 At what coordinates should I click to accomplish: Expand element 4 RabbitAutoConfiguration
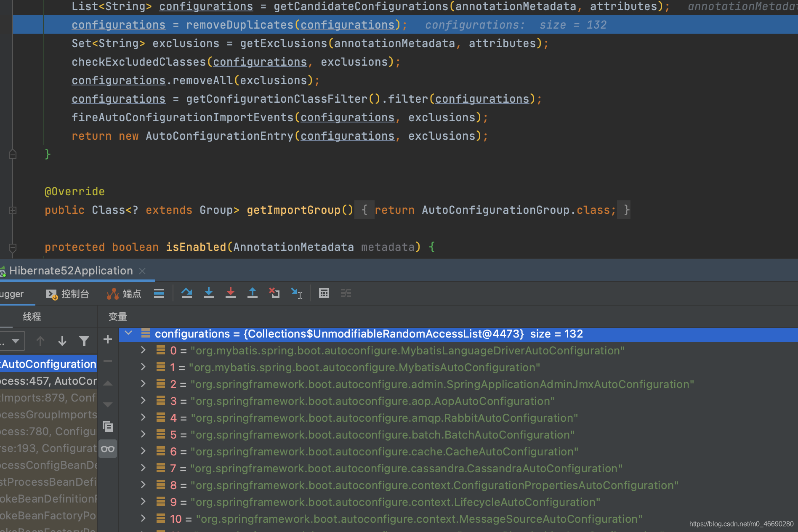pos(143,418)
